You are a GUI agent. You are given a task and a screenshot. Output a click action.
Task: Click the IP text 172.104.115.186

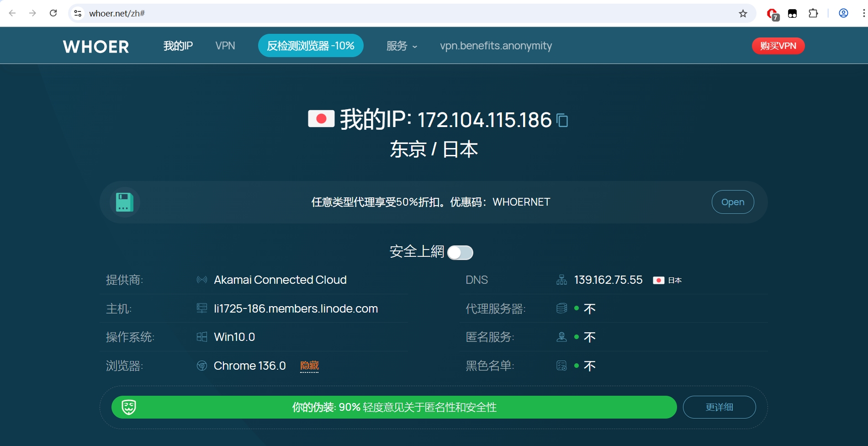485,120
